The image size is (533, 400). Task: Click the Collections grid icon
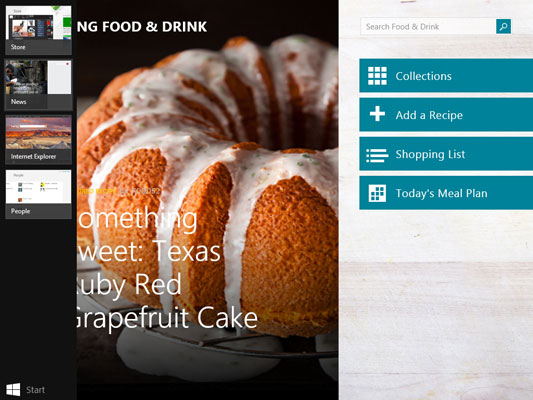(x=377, y=76)
